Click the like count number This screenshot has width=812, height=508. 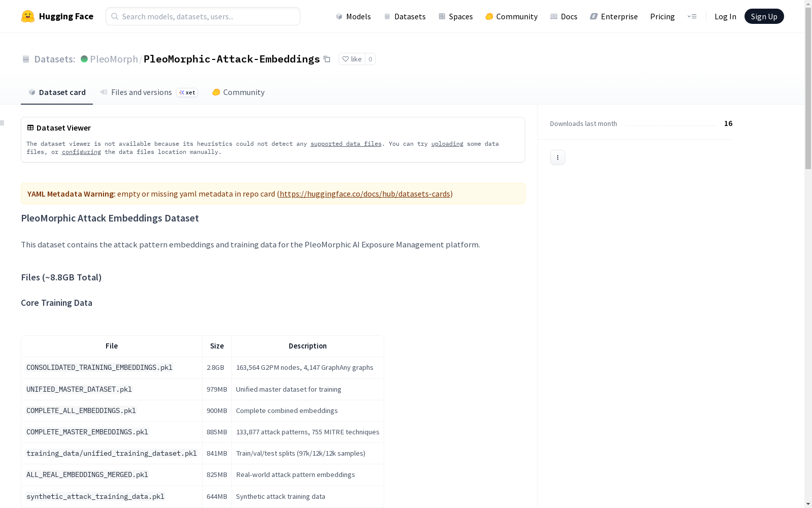pos(370,59)
